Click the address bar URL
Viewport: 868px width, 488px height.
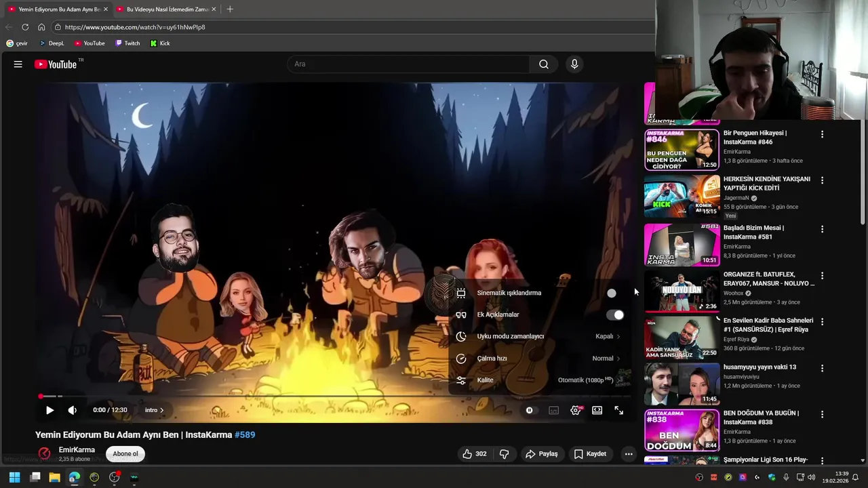pos(135,27)
